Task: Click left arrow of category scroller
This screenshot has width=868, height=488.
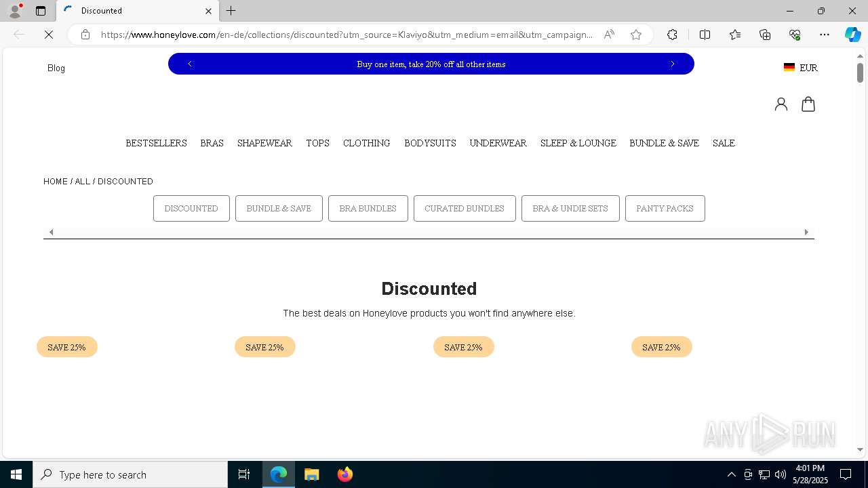Action: (51, 232)
